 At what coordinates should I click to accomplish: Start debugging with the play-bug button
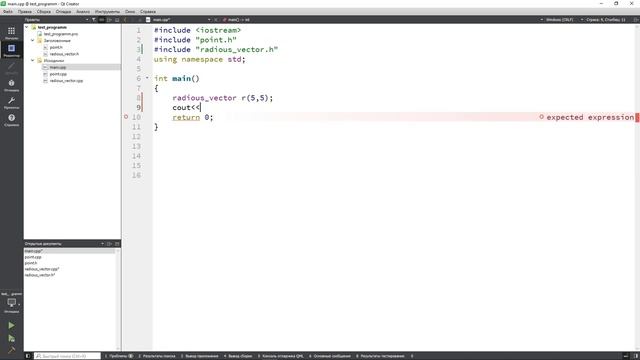(x=11, y=338)
